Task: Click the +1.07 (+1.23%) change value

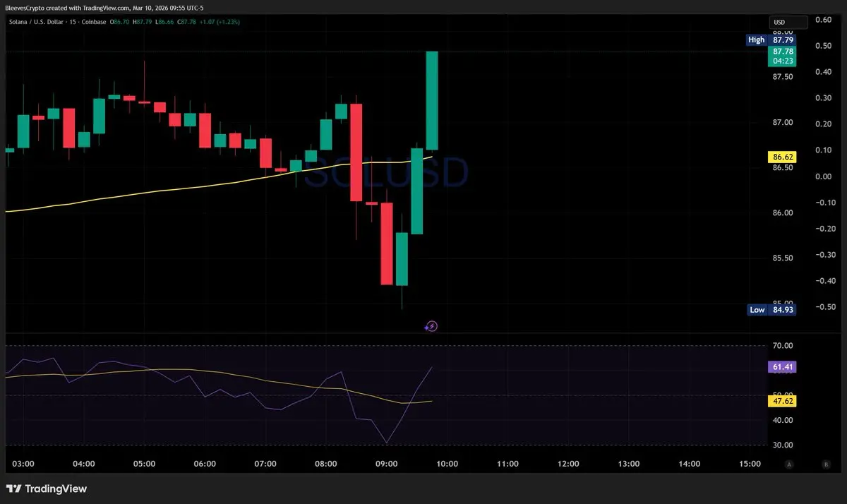Action: pos(220,22)
